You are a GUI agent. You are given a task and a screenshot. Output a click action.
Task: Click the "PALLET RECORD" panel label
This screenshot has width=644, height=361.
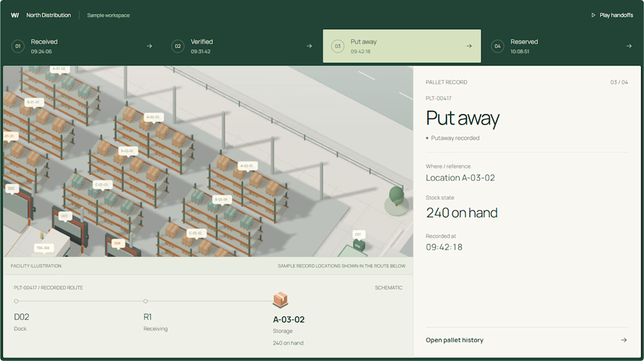[447, 82]
